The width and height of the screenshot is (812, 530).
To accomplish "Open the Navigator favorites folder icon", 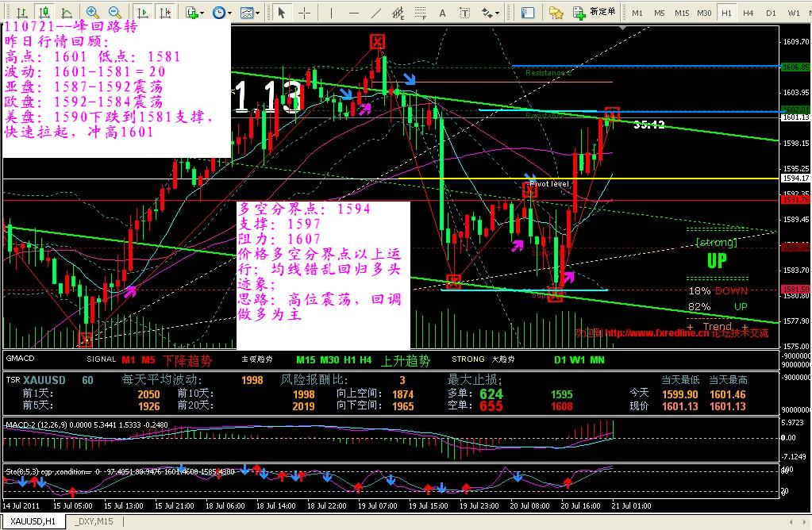I will pos(556,13).
